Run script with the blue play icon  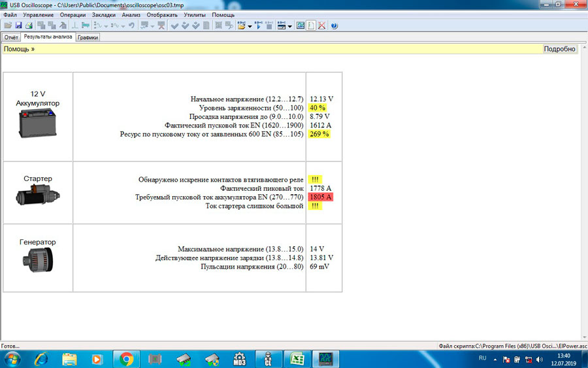point(258,25)
